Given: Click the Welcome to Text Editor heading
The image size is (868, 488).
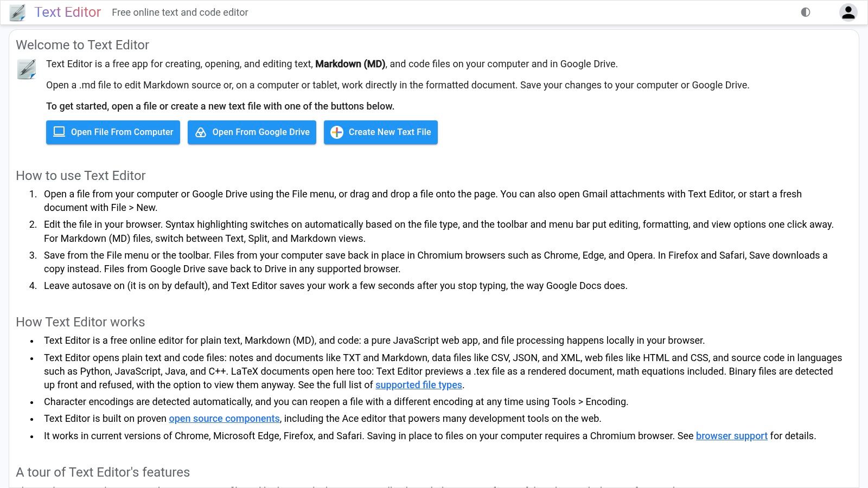Looking at the screenshot, I should (82, 45).
